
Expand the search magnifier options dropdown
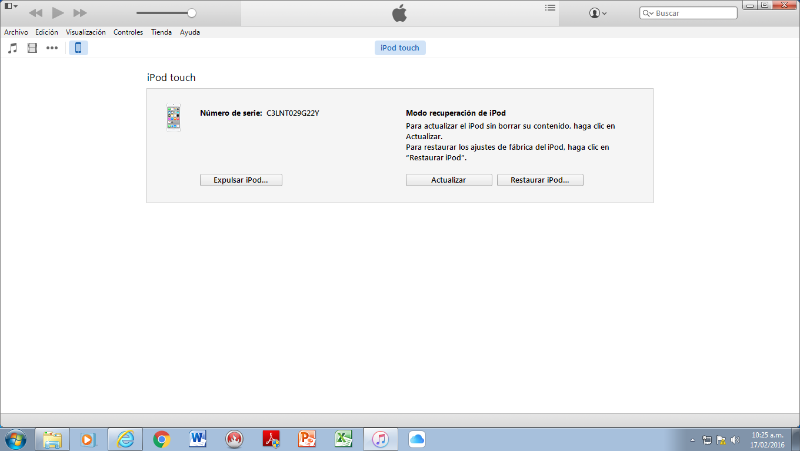pyautogui.click(x=648, y=13)
